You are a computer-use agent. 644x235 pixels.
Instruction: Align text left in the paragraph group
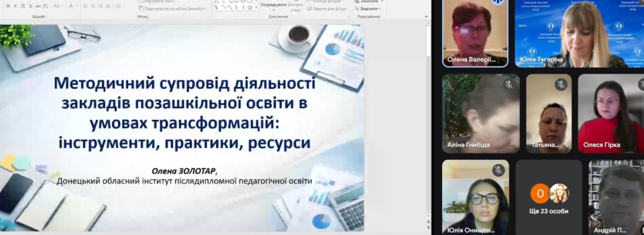click(x=85, y=6)
